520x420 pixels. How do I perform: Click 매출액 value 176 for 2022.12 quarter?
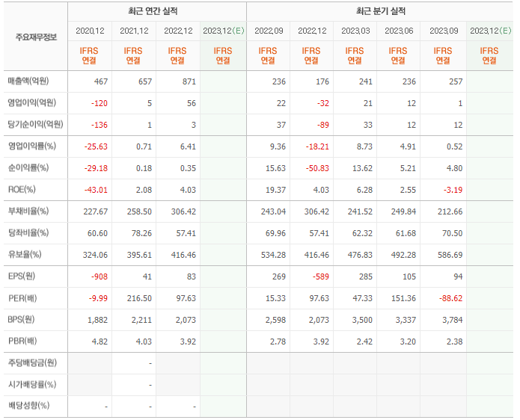322,81
